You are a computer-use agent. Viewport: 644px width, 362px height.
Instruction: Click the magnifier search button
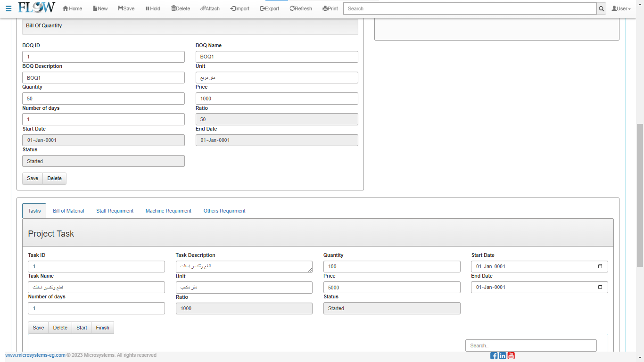coord(601,8)
